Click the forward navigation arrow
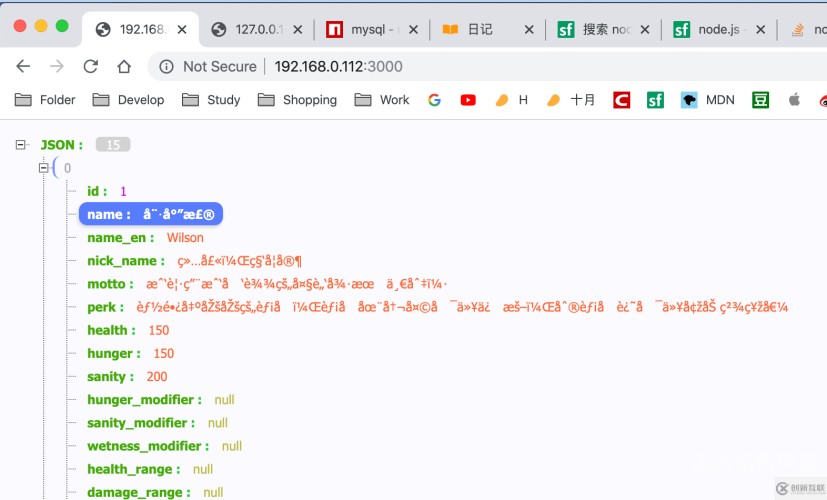827x500 pixels. click(56, 66)
